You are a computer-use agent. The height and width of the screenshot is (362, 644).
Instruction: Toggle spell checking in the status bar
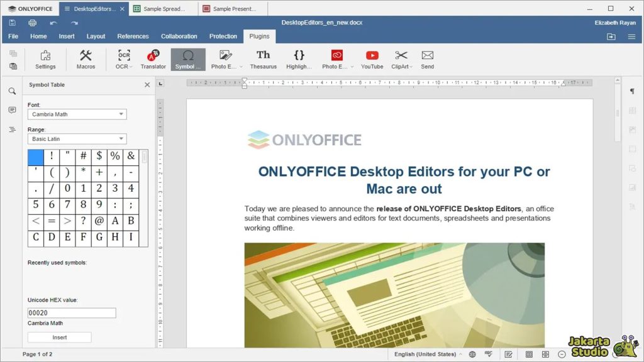pyautogui.click(x=490, y=354)
